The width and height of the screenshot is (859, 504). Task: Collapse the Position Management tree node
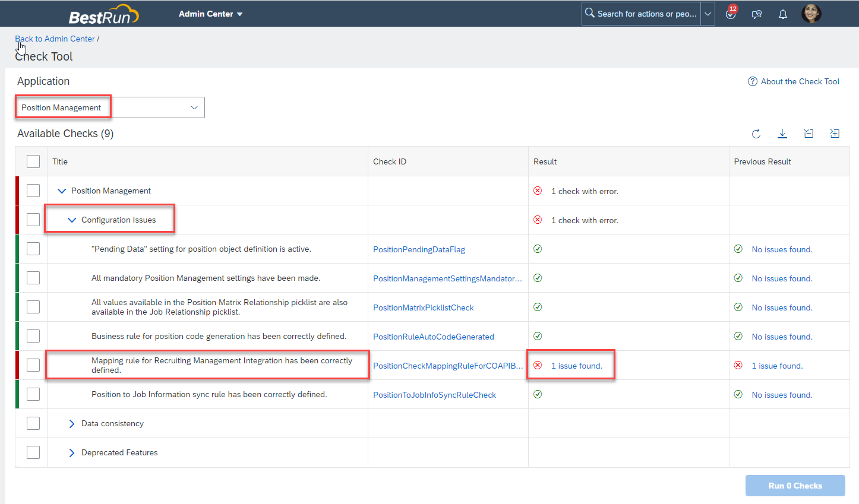(x=61, y=191)
